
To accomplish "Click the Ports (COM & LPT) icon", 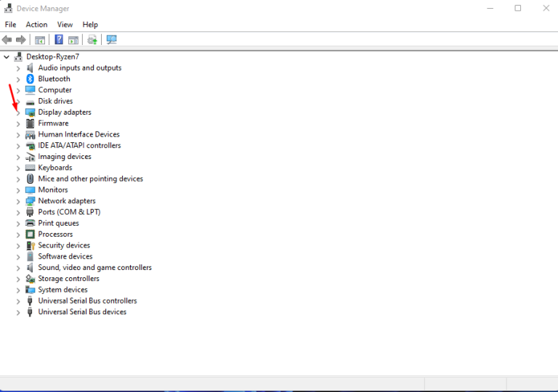I will (30, 212).
